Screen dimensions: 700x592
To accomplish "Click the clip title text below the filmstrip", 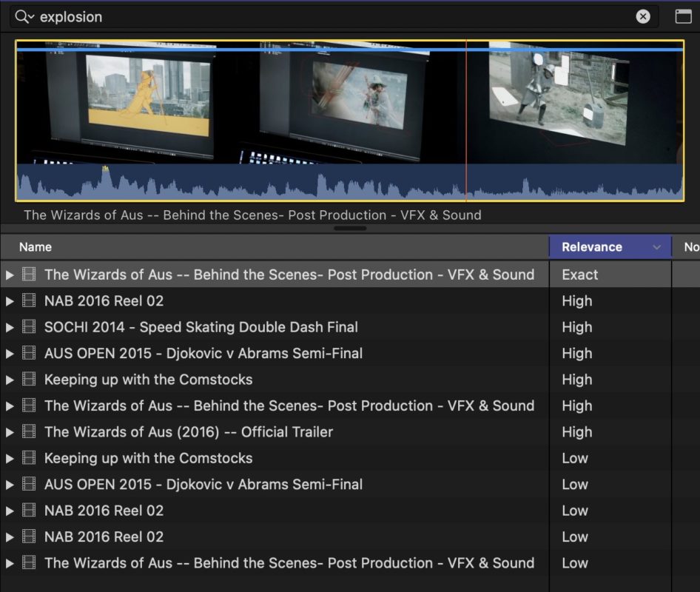I will tap(252, 215).
